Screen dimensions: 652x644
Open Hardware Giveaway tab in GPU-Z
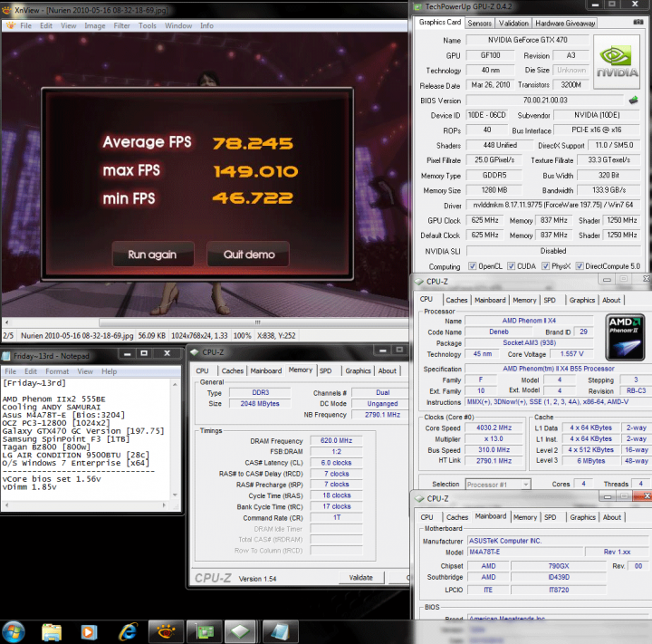[565, 24]
